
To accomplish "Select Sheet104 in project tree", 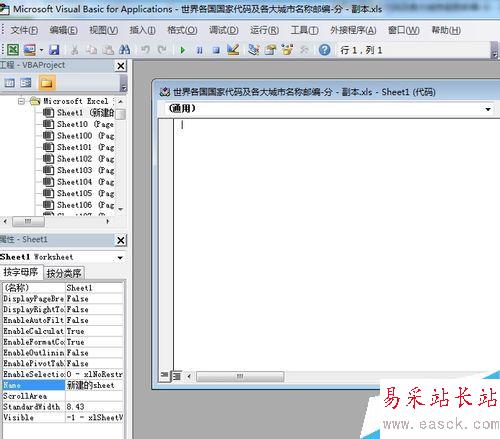I will (x=78, y=182).
